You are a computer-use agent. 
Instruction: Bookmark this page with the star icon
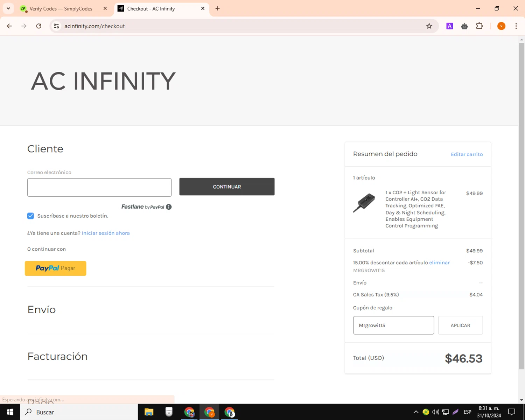[x=429, y=26]
